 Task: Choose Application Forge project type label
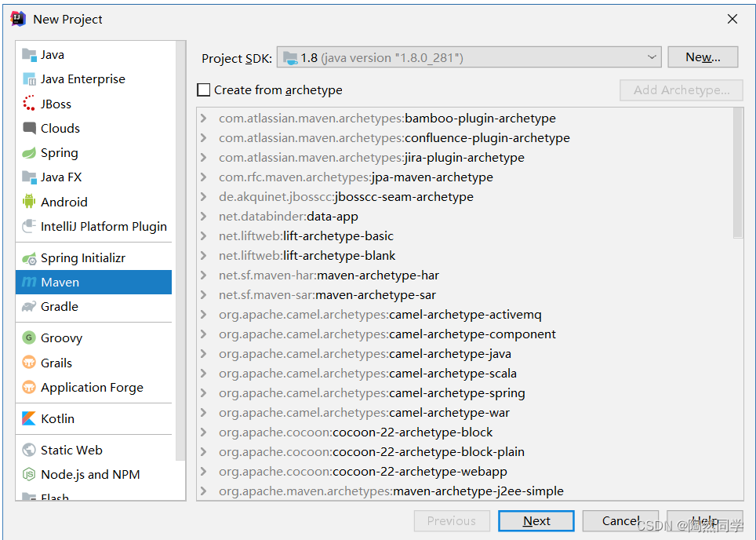[x=92, y=387]
